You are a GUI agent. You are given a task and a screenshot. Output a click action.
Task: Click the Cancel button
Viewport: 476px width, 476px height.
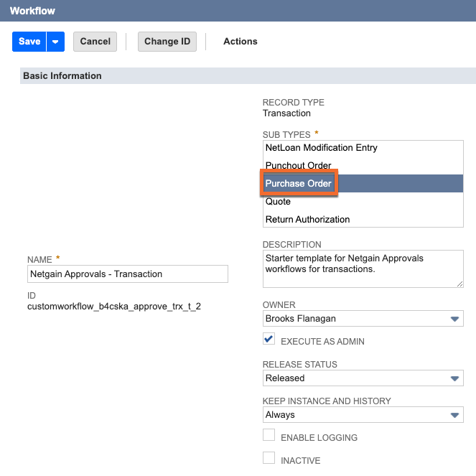coord(95,42)
